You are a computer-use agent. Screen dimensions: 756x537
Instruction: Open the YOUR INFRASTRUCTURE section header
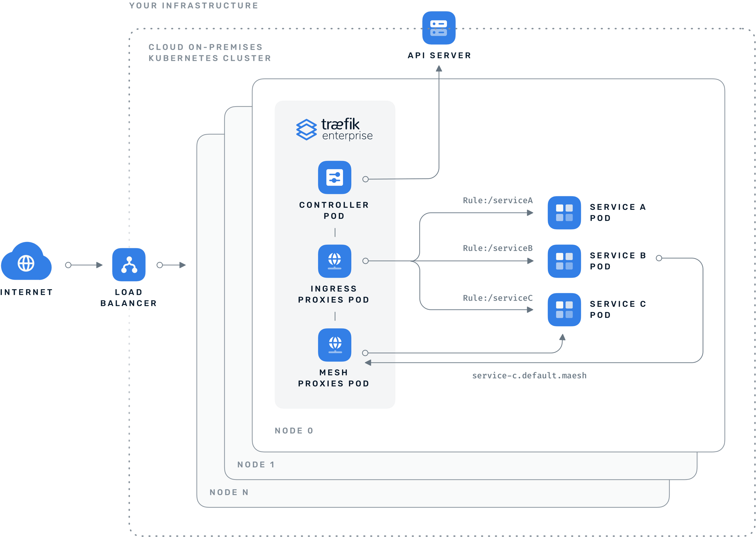tap(193, 6)
